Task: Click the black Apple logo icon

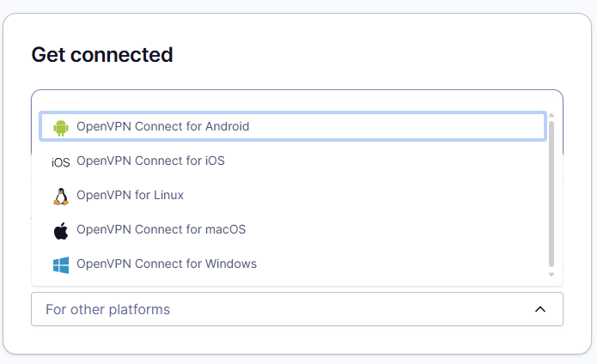Action: 60,230
